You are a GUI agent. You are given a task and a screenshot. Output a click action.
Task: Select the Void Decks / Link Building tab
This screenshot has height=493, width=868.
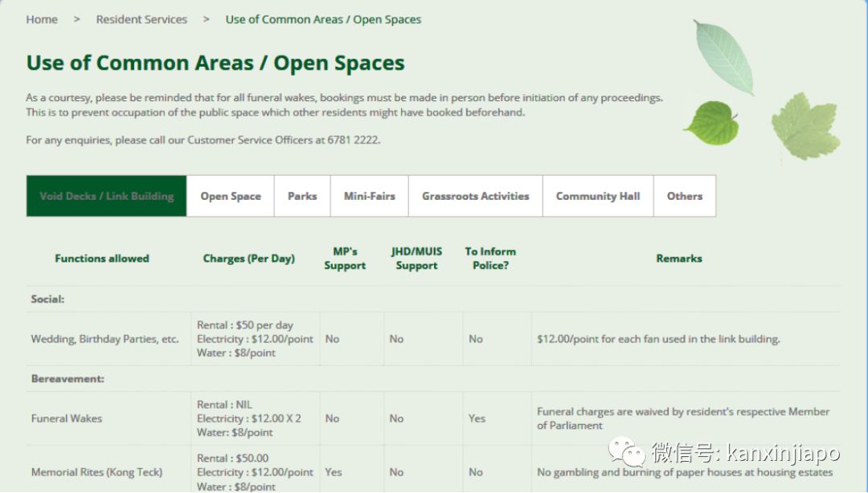click(107, 196)
